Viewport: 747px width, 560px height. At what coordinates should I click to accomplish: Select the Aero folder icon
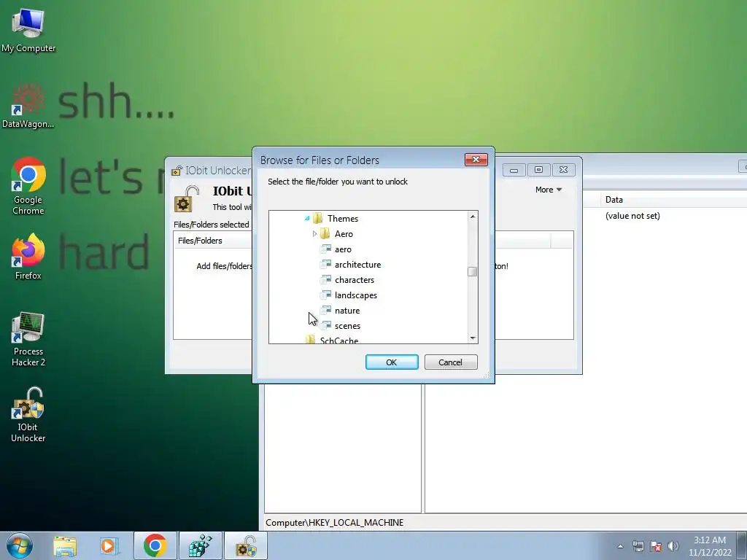point(325,233)
